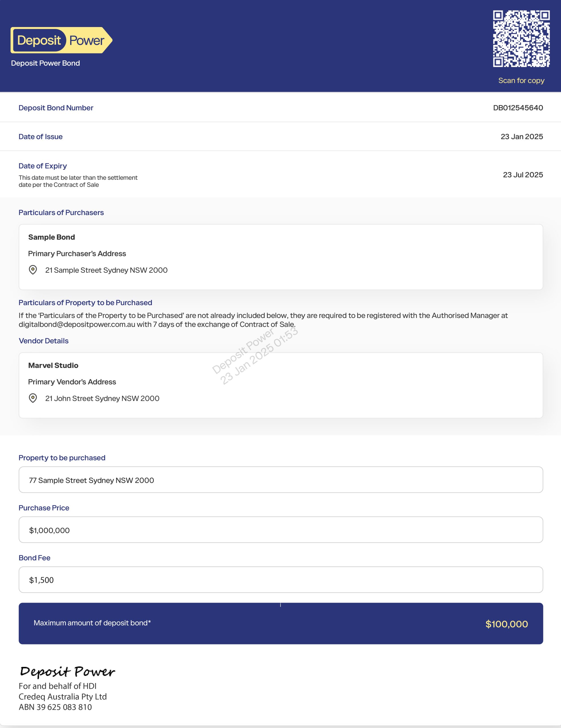
Task: Click the Marvel Studio vendor name
Action: click(x=53, y=365)
